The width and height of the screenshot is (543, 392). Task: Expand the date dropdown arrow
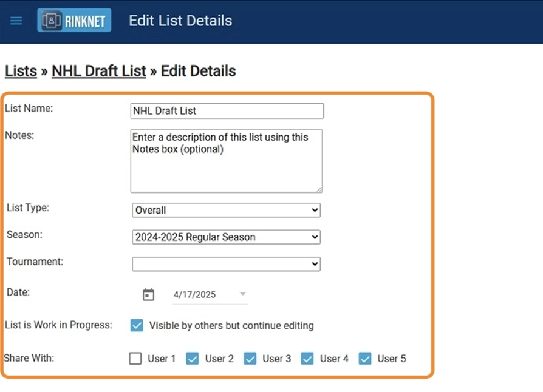coord(243,294)
